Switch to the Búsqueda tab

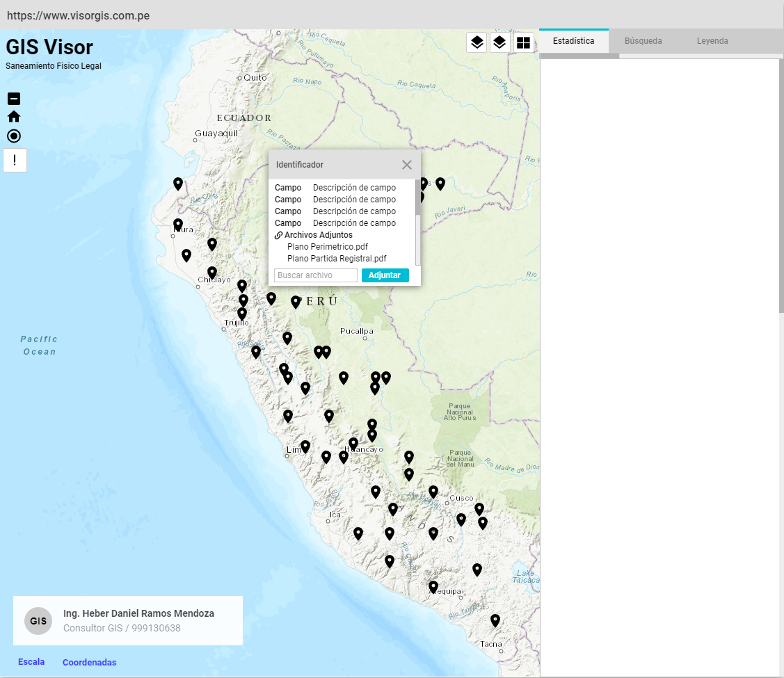click(643, 41)
